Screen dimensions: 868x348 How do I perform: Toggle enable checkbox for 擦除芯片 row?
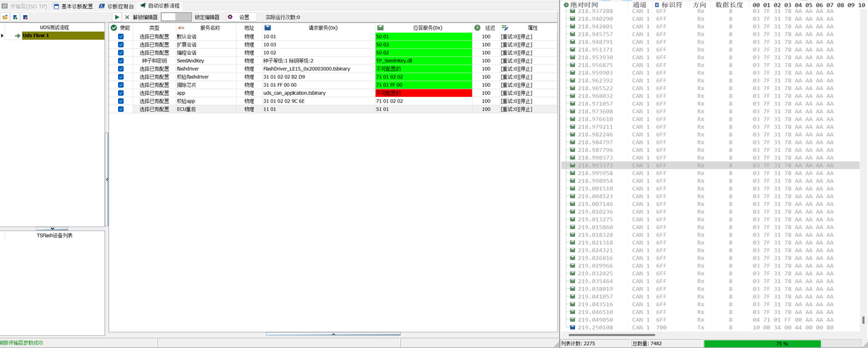tap(121, 85)
